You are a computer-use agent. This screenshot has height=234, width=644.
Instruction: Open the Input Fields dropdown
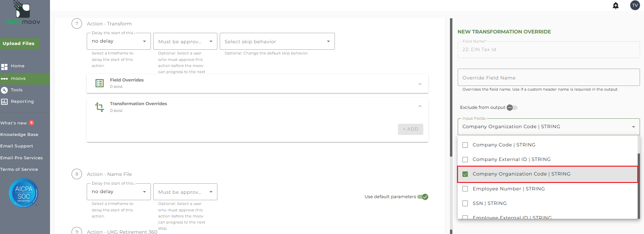(x=548, y=127)
